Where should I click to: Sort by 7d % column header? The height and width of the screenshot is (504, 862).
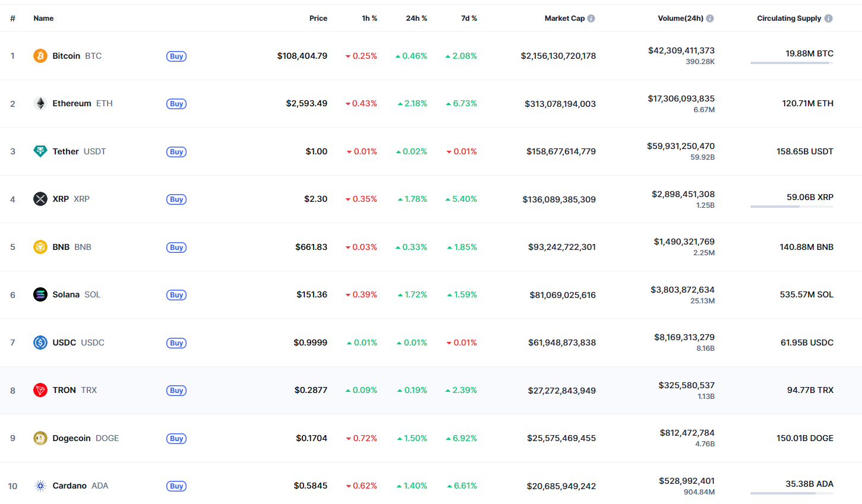pos(469,18)
